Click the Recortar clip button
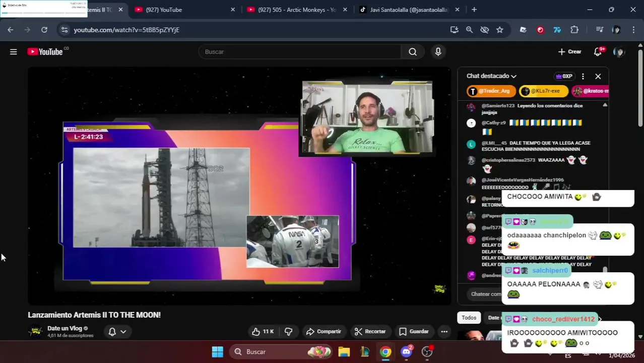The height and width of the screenshot is (363, 644). [370, 331]
